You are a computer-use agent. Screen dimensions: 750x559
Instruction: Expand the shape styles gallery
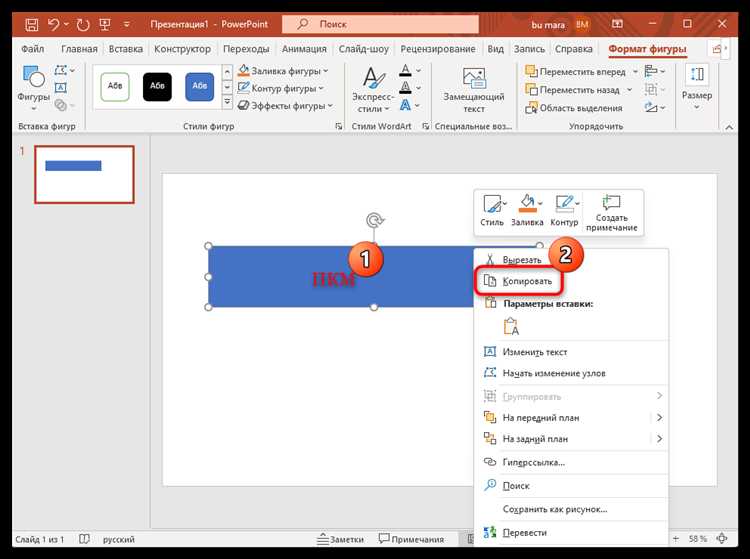point(227,102)
